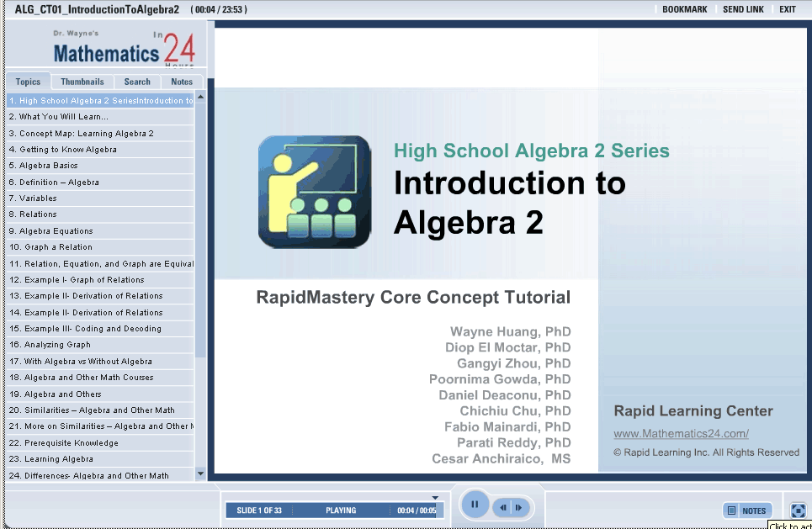812x529 pixels.
Task: Open the Search tab
Action: pyautogui.click(x=136, y=82)
